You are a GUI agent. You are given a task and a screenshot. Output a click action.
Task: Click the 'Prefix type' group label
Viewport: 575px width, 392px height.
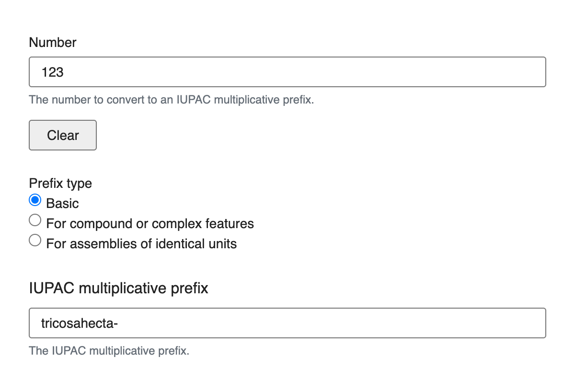(x=60, y=184)
